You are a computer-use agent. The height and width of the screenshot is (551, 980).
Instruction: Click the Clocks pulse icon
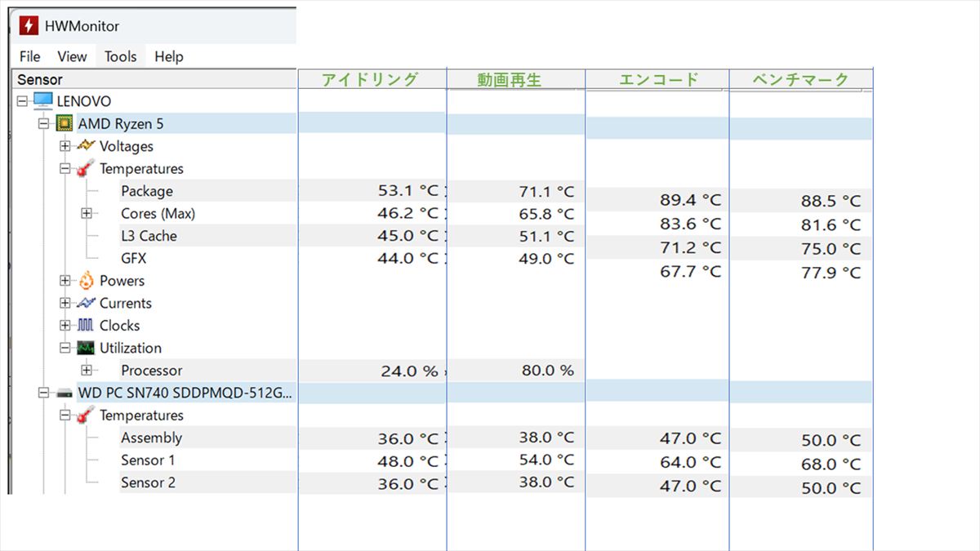coord(86,325)
